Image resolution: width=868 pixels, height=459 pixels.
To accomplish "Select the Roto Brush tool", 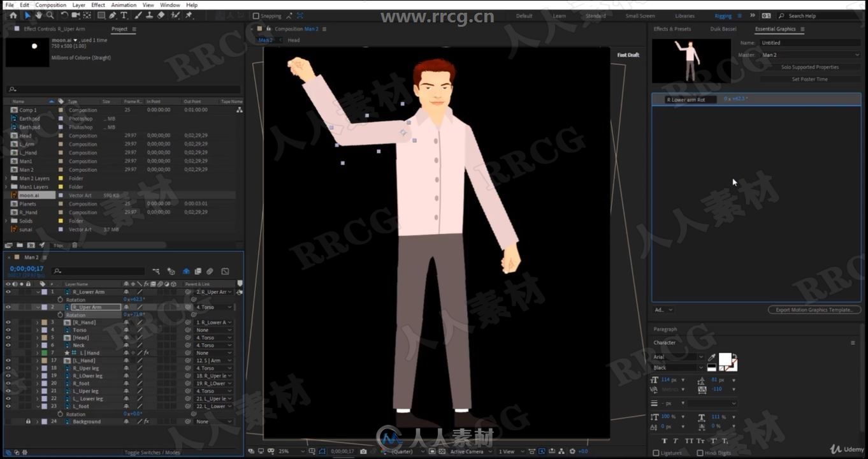I will tap(176, 15).
